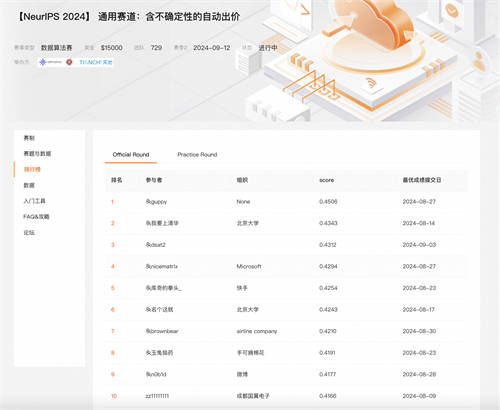The width and height of the screenshot is (500, 410).
Task: Select the Official Round tab
Action: 131,155
